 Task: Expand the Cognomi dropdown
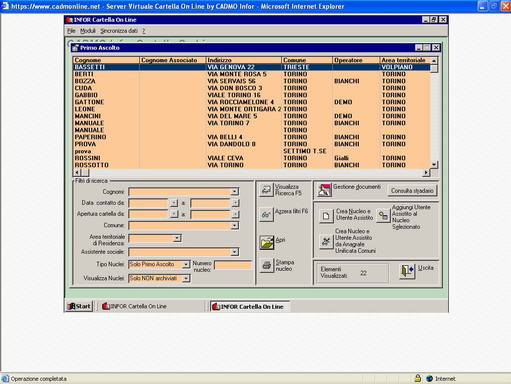point(235,192)
